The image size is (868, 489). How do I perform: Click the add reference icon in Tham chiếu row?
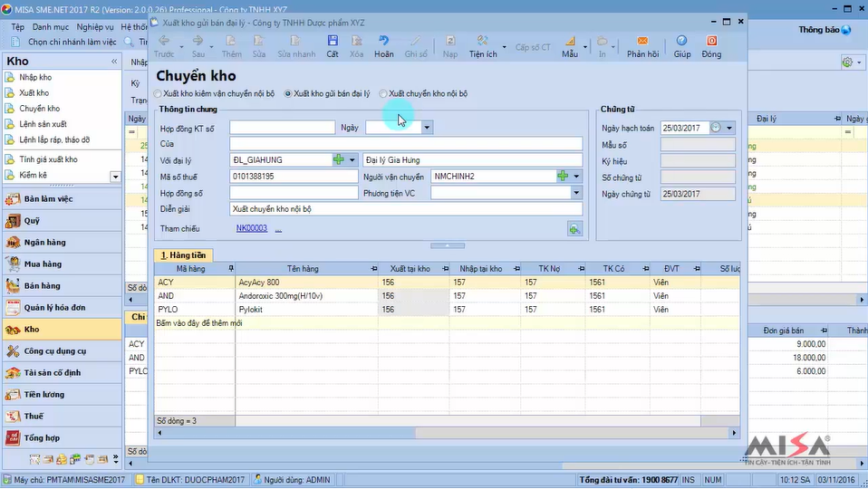(574, 229)
